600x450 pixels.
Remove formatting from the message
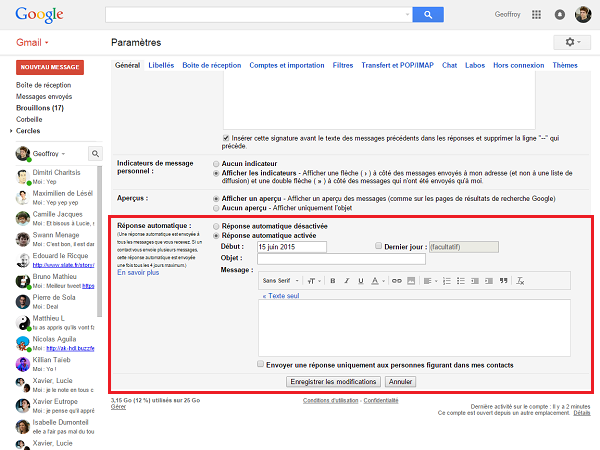pos(520,281)
